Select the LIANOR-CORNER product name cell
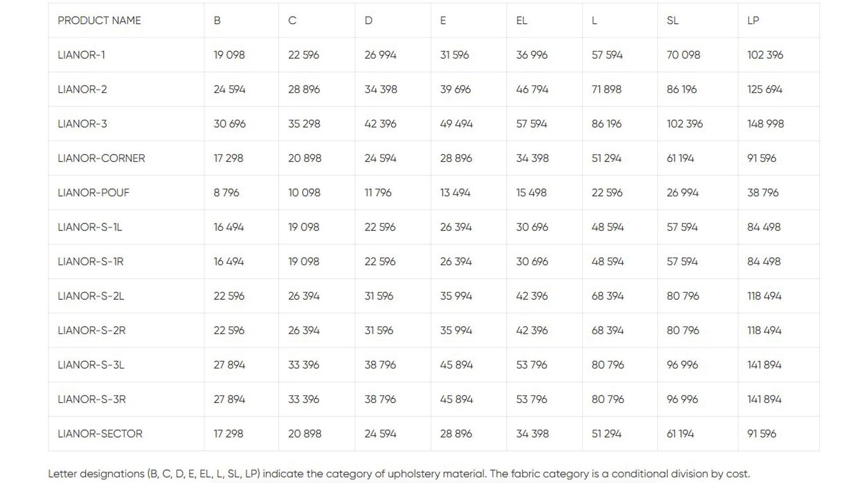The width and height of the screenshot is (868, 483). (x=101, y=158)
